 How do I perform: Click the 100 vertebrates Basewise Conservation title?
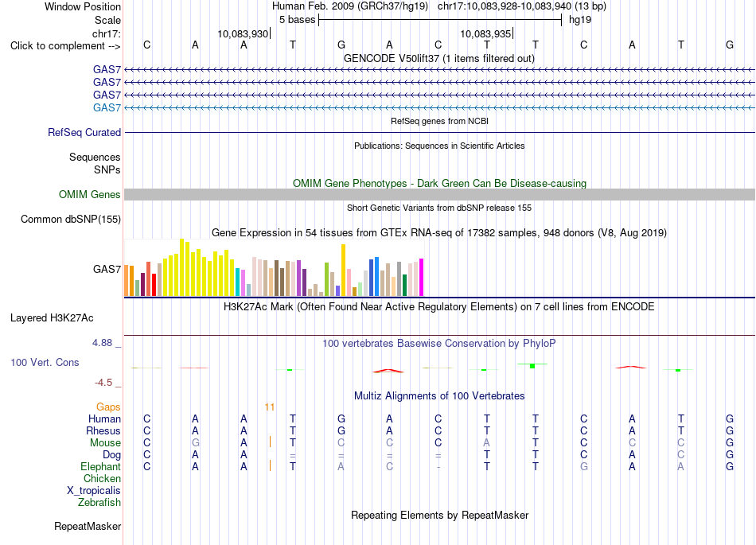[438, 344]
